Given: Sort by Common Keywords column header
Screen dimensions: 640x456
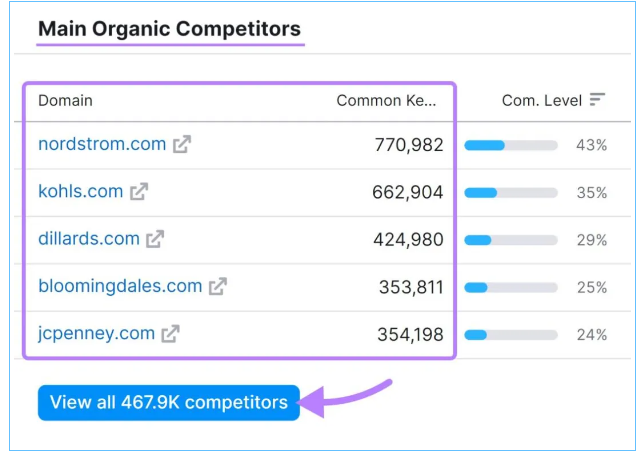Looking at the screenshot, I should [386, 100].
